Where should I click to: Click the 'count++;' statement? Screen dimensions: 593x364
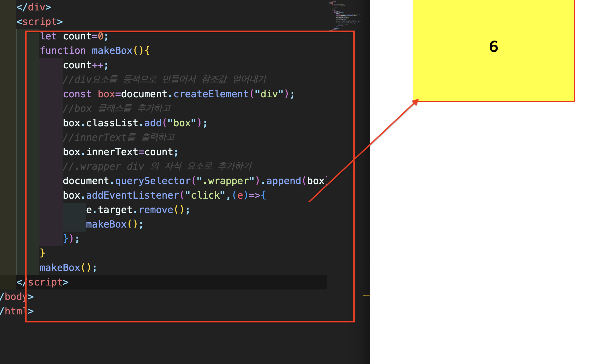(x=86, y=65)
